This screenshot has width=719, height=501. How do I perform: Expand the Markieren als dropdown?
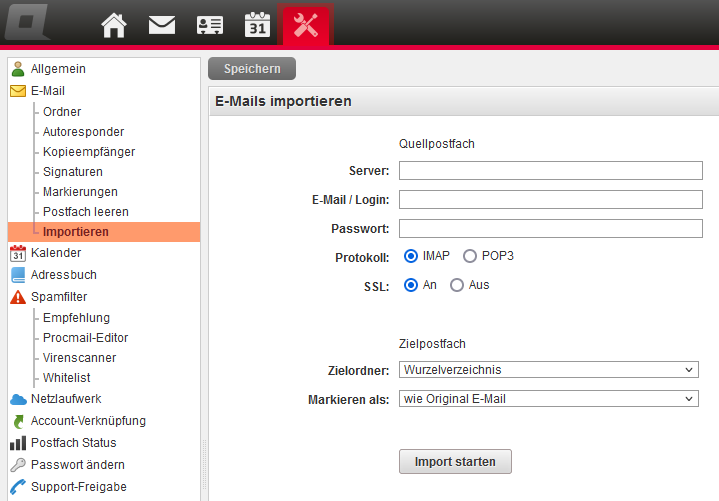click(548, 399)
